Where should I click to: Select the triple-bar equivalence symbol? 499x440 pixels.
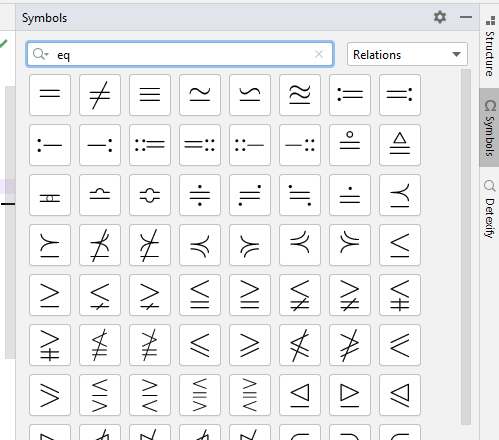(150, 95)
